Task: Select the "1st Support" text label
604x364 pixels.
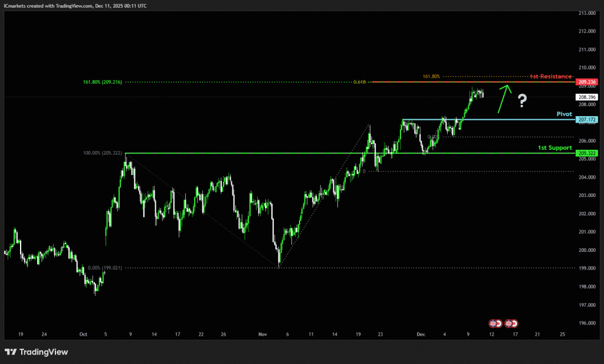Action: coord(554,147)
